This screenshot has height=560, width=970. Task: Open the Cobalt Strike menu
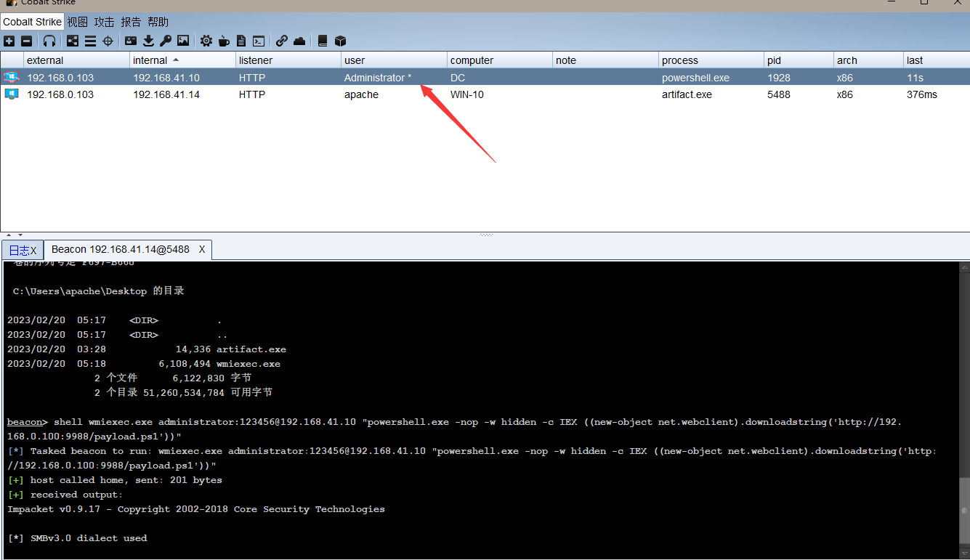[x=33, y=22]
